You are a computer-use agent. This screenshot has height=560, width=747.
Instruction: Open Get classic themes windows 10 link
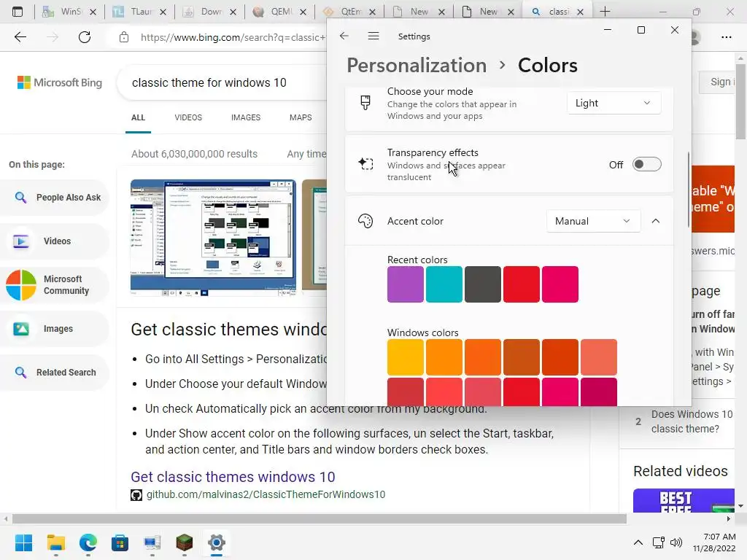point(233,477)
